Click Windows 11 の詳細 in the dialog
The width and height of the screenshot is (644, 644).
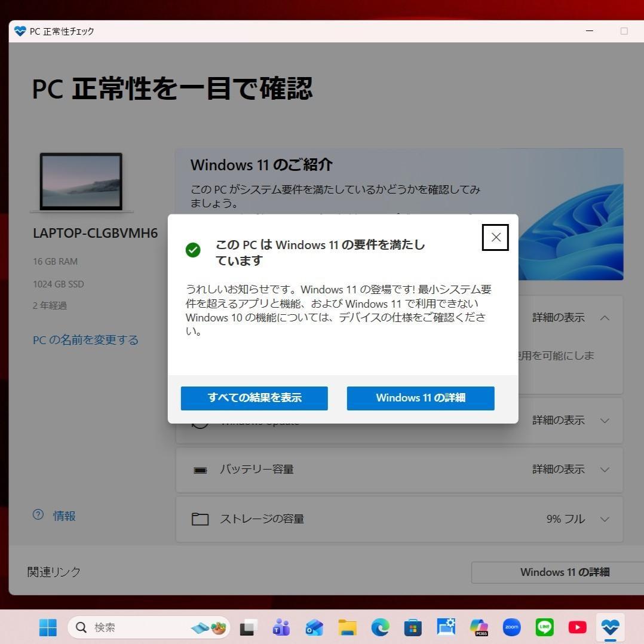pos(420,398)
